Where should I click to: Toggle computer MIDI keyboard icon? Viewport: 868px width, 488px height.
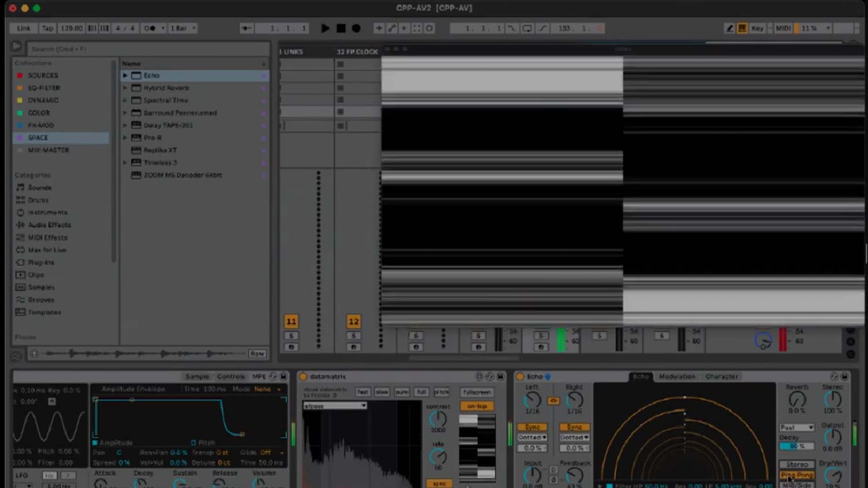742,28
